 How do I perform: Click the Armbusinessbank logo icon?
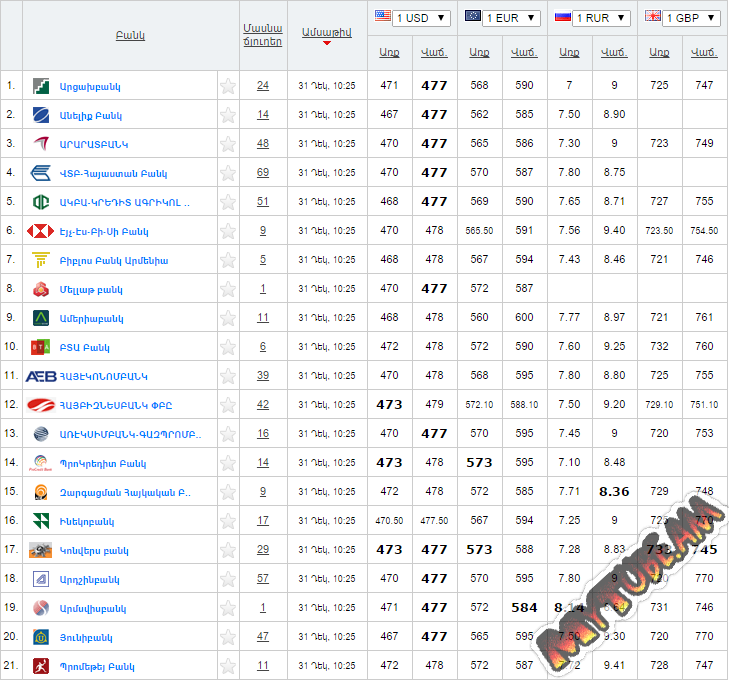41,405
